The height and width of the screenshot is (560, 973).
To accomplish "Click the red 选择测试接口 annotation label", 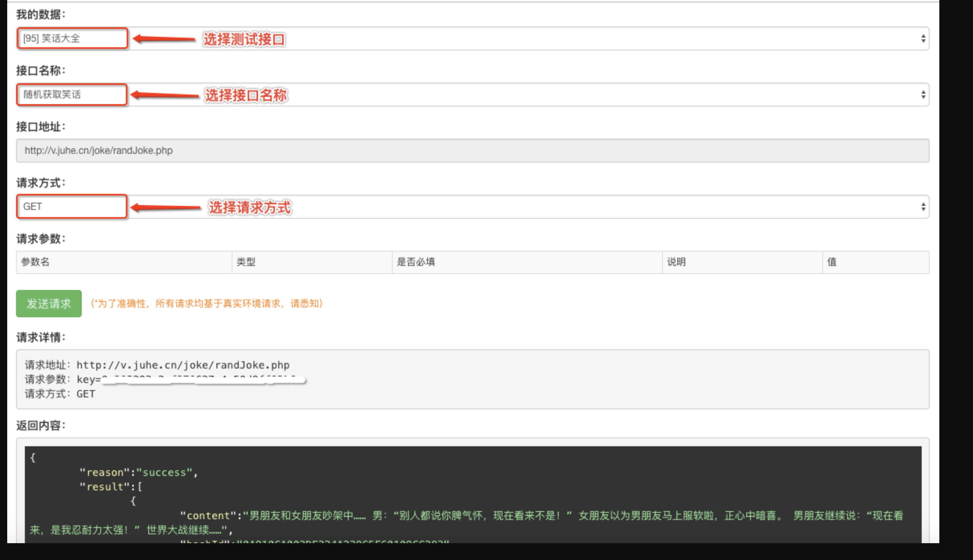I will coord(244,39).
